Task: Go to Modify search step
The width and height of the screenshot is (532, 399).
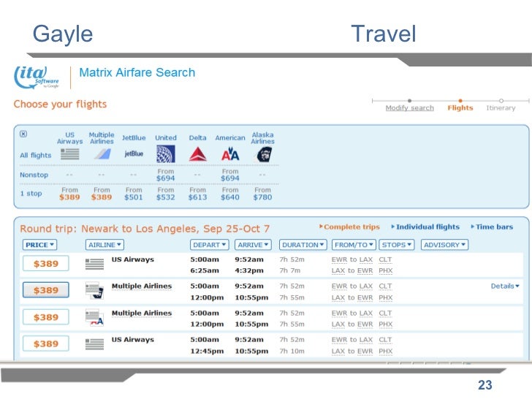Action: [409, 108]
